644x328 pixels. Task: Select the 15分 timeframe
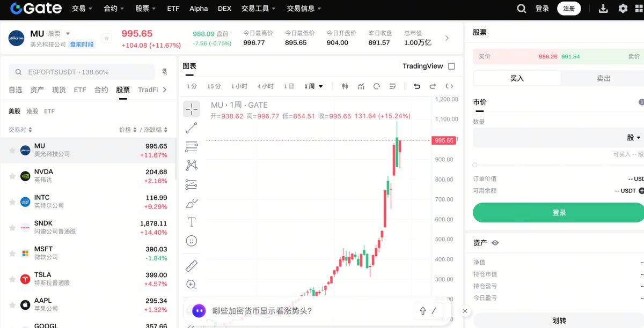click(214, 86)
